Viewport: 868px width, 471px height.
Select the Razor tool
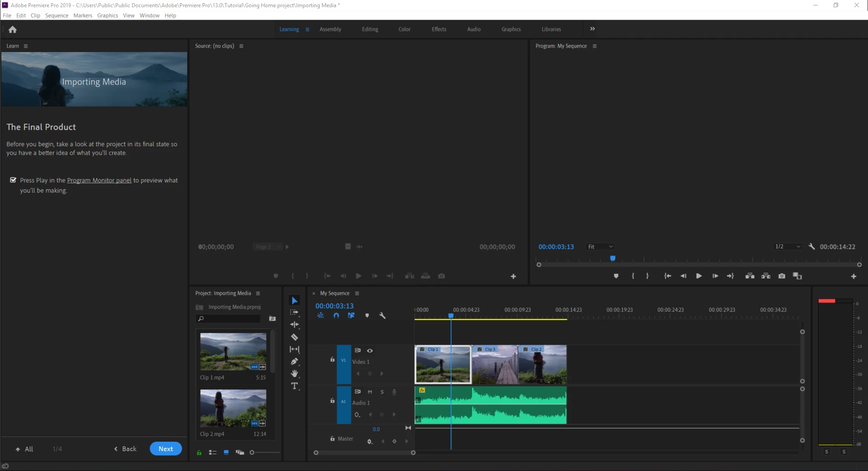(x=294, y=337)
